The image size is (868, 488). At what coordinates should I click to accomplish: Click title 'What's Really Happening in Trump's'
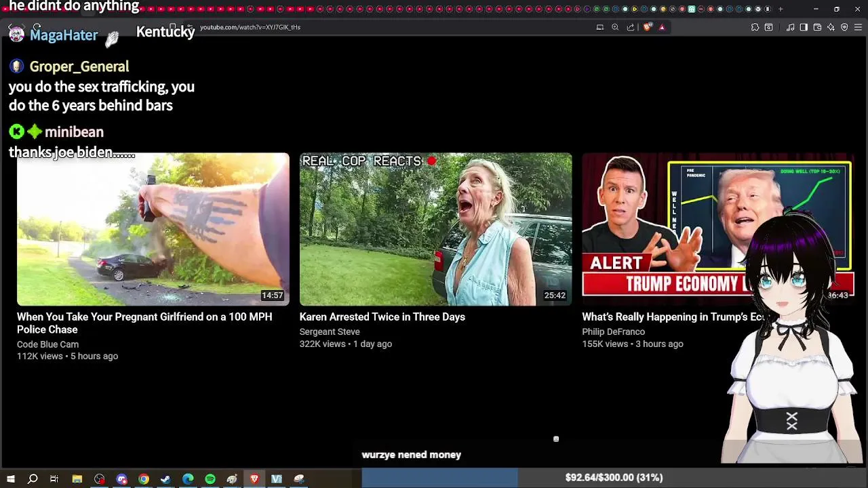[x=673, y=317]
